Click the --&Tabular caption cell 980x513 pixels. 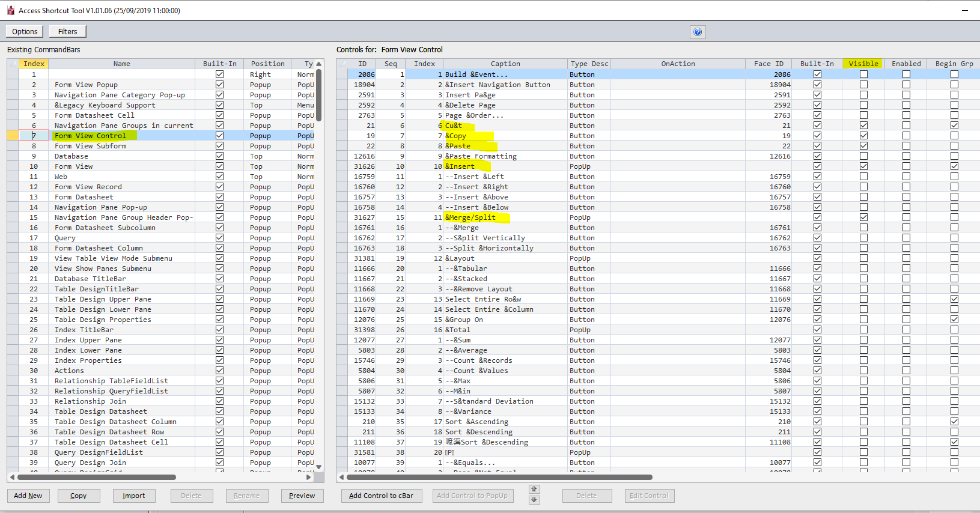click(505, 269)
